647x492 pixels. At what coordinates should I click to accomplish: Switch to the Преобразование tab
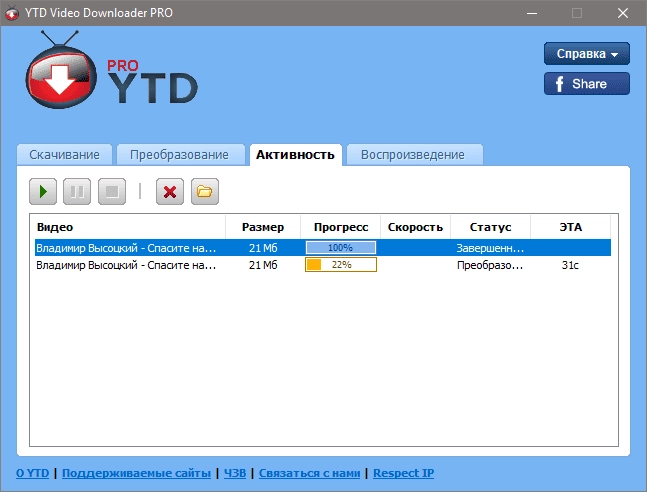(179, 155)
